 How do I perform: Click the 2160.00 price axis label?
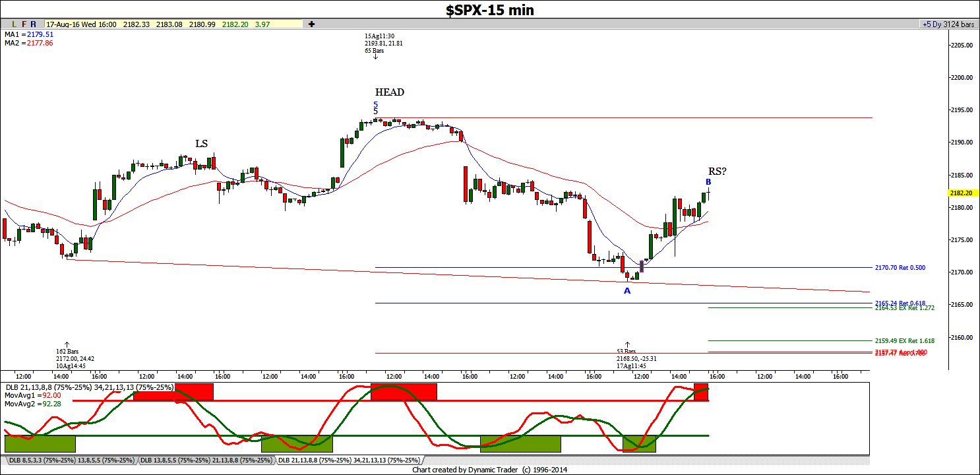point(962,338)
